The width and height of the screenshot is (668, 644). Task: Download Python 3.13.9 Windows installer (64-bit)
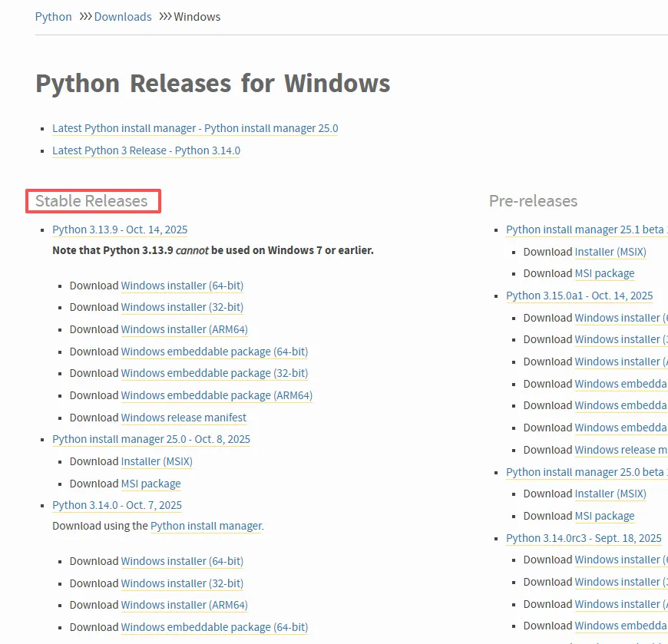pos(182,286)
